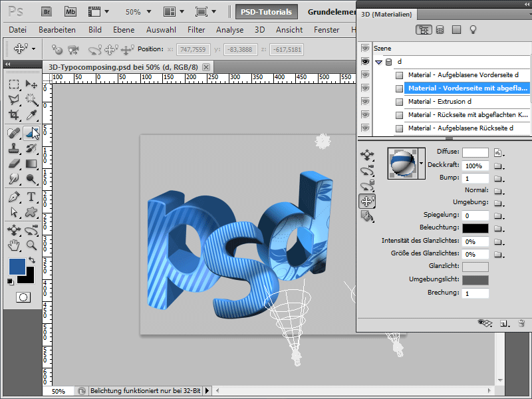Filter 3D panel by lights
The image size is (532, 399).
coord(473,30)
